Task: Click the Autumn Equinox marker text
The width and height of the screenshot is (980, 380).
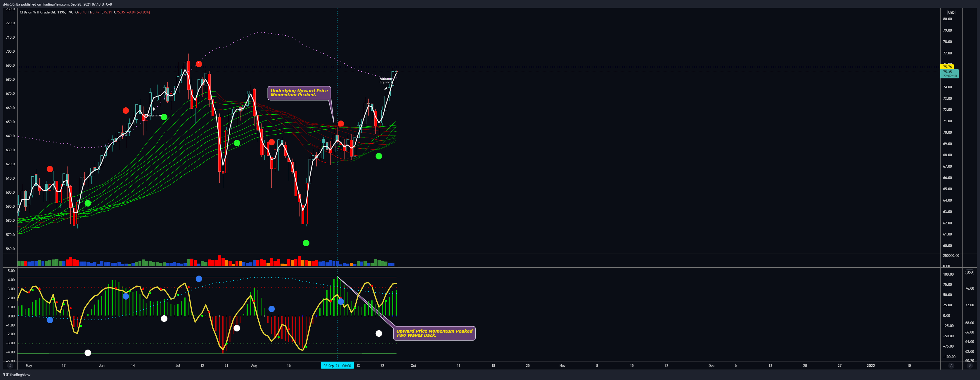Action: pos(386,80)
